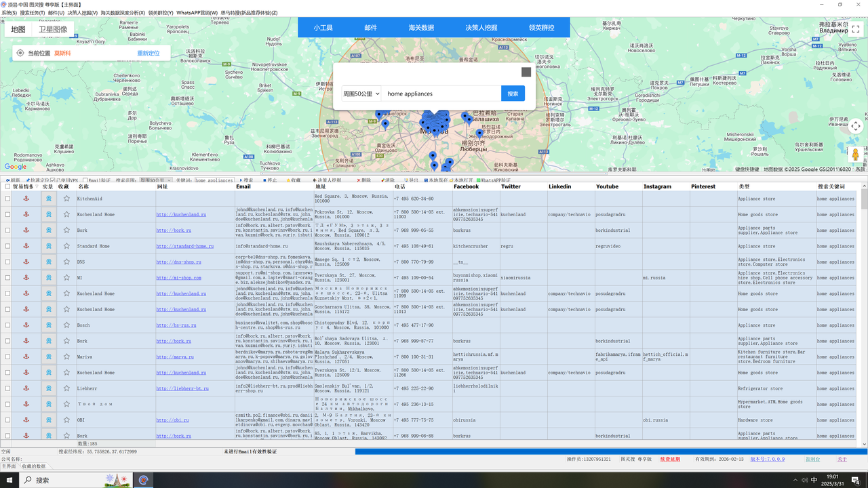This screenshot has height=488, width=868.
Task: Click the 关键词 keyword field in results toolbar
Action: [x=214, y=180]
